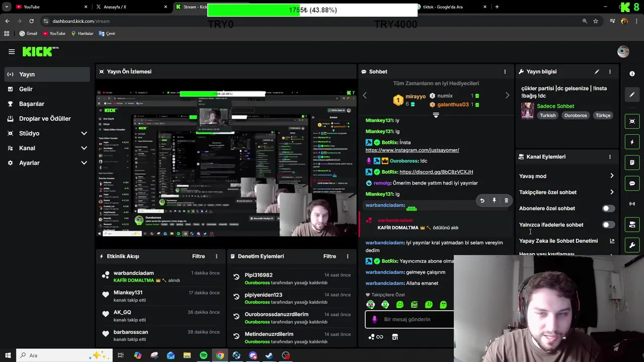Click the camera frame rail icon
Viewport: 644px width, 362px height.
(x=632, y=121)
